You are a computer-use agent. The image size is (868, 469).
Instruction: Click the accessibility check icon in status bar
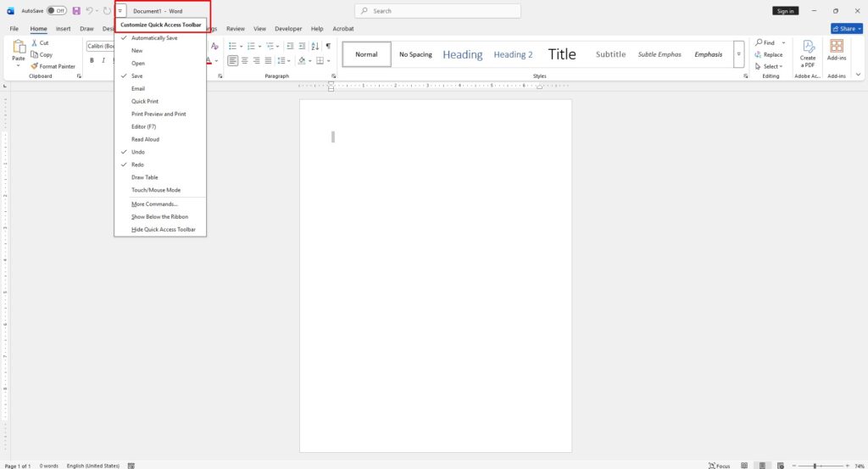tap(131, 466)
